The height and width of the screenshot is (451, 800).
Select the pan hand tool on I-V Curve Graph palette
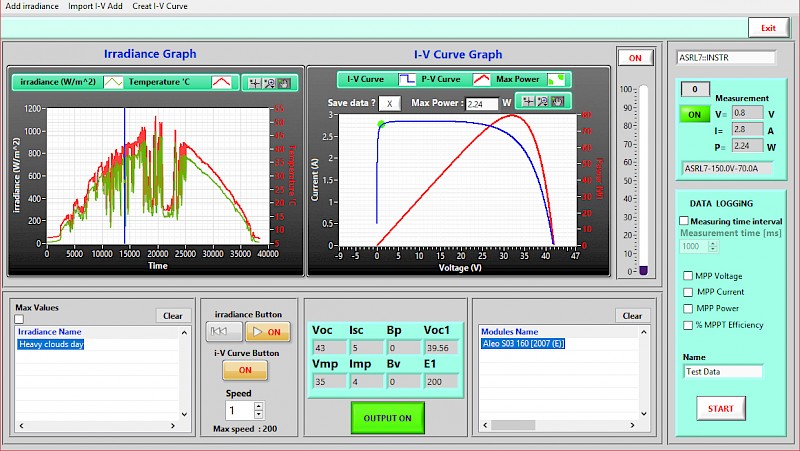(x=558, y=102)
